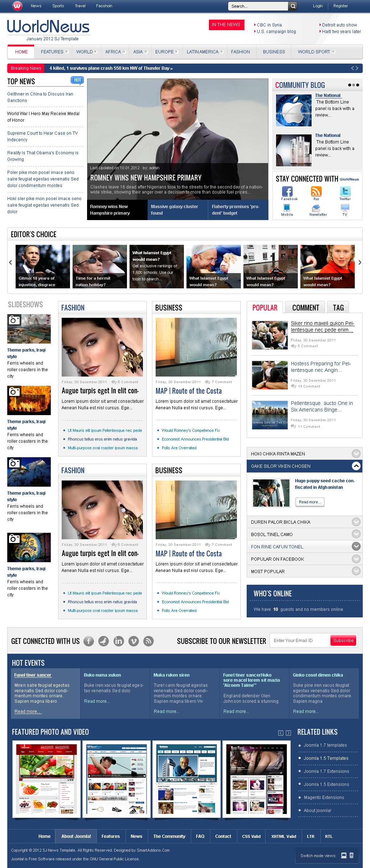Open the Rss feed icon under Stay Connected
The height and width of the screenshot is (868, 370).
(x=316, y=191)
